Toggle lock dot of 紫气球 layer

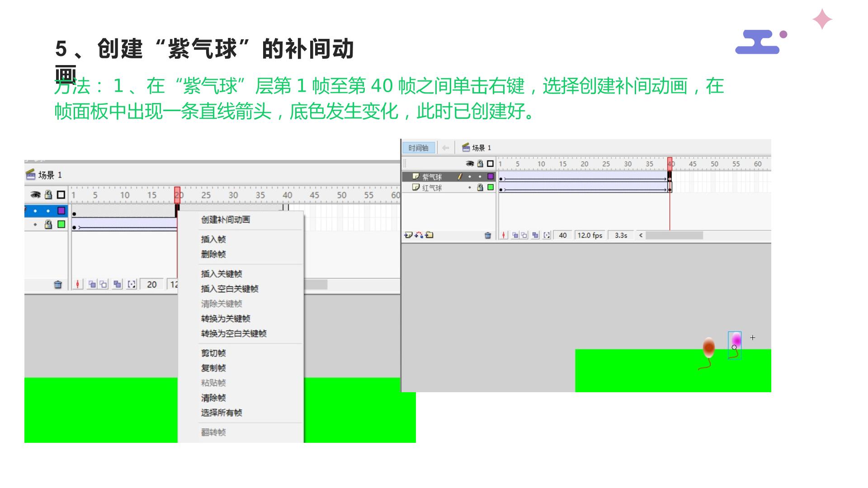[x=480, y=177]
